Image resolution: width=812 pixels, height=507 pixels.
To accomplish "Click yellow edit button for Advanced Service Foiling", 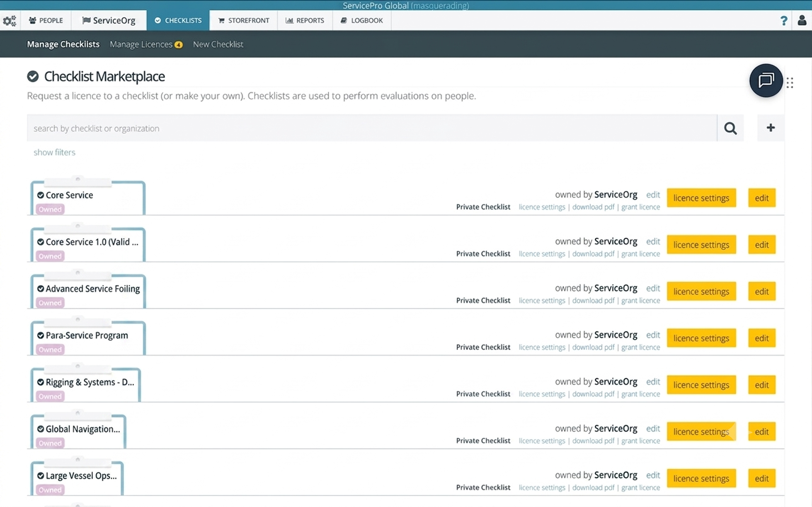I will click(762, 292).
